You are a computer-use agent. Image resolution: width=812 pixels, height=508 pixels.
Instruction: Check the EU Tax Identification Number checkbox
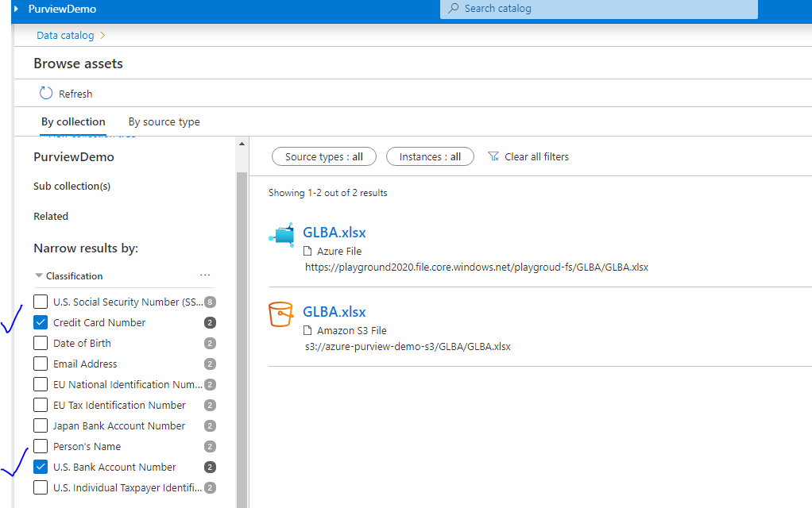point(41,405)
